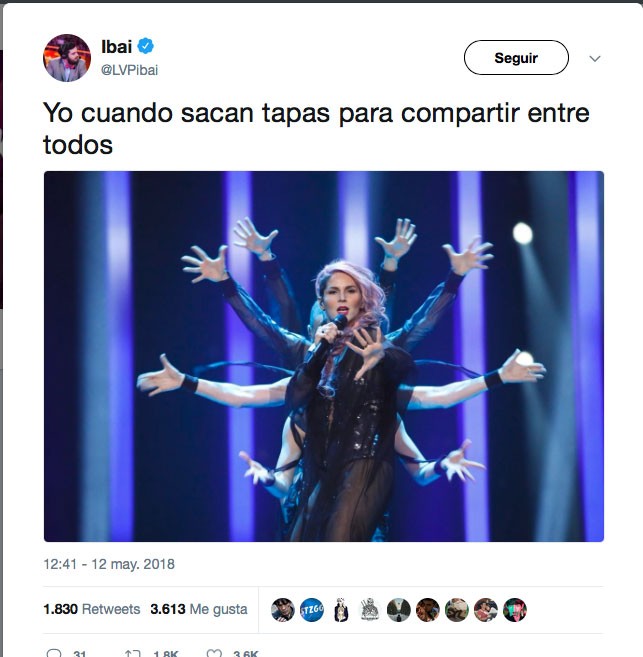Viewport: 643px width, 657px height.
Task: Open the fourth liker avatar with sketch drawing
Action: (370, 610)
